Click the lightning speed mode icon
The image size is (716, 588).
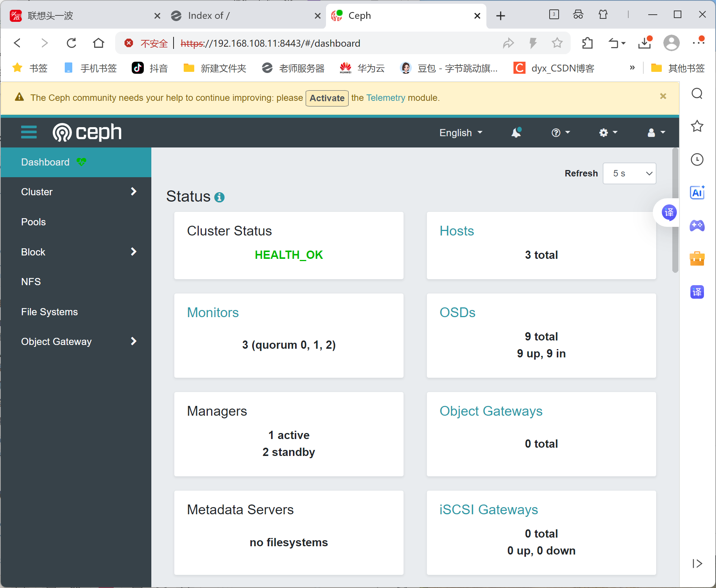click(x=533, y=43)
